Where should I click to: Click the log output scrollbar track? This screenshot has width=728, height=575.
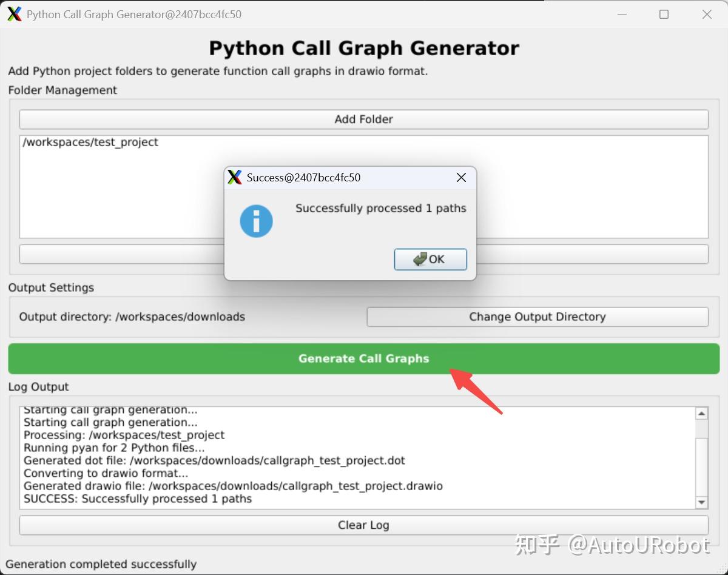tap(702, 458)
